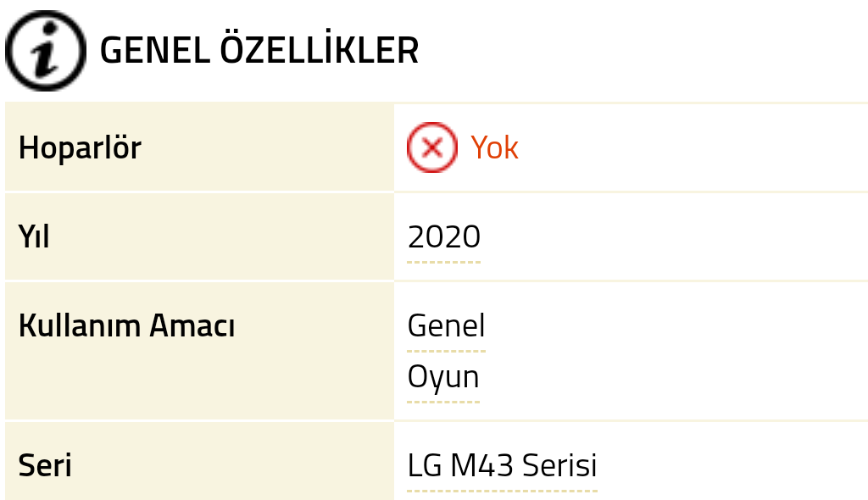Click the word Serisi in the series link
This screenshot has width=868, height=500.
tap(559, 466)
